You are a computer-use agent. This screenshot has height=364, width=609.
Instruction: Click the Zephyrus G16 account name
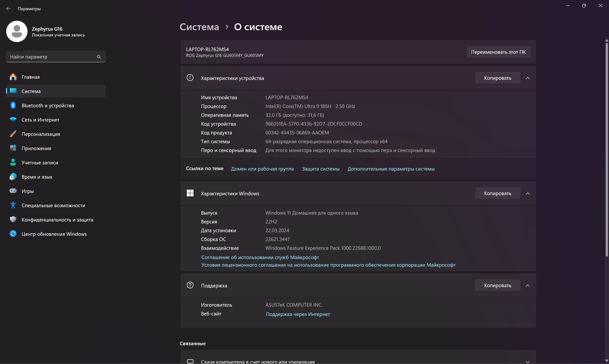[x=47, y=29]
